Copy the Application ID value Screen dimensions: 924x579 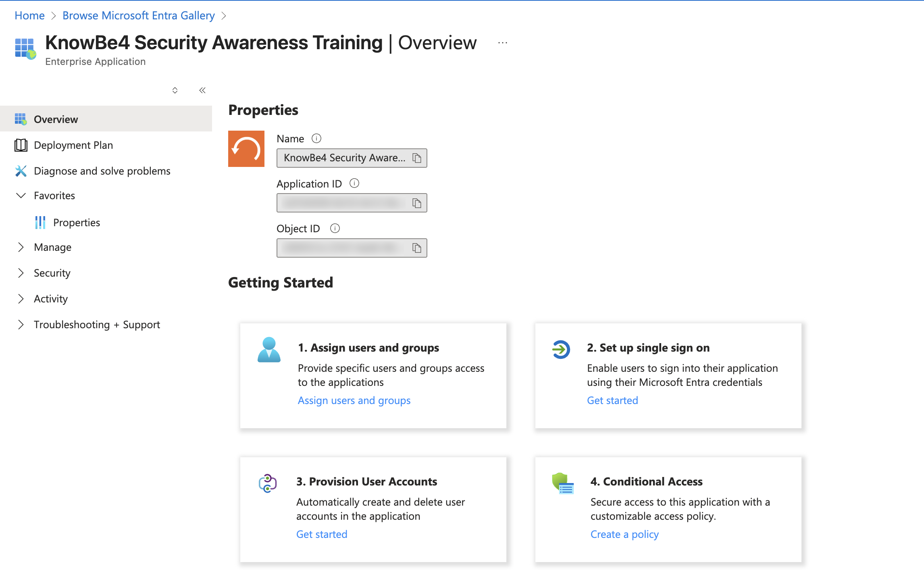[418, 203]
